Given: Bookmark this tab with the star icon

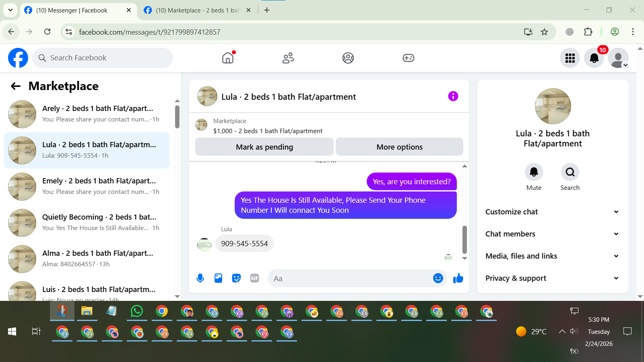Looking at the screenshot, I should pos(544,32).
